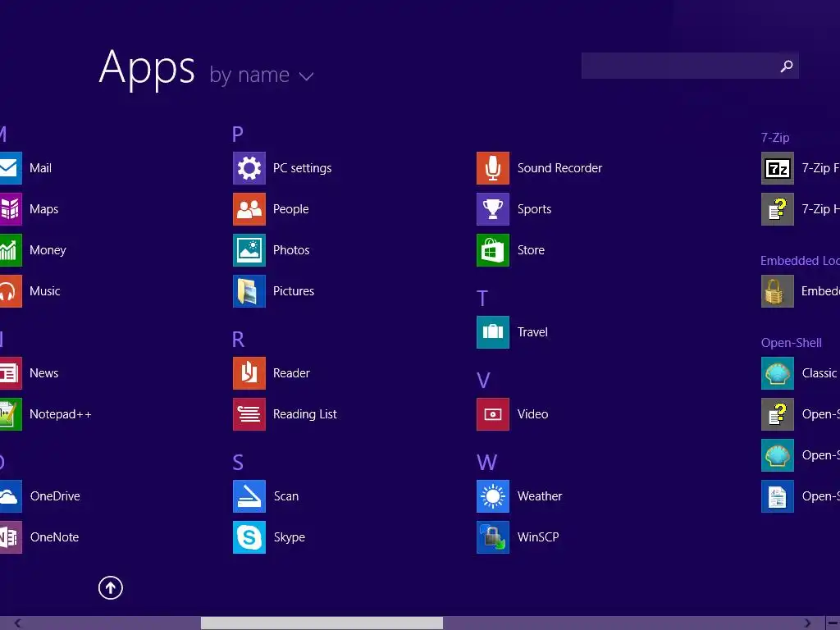
Task: Launch the OneNote icon
Action: [11, 537]
